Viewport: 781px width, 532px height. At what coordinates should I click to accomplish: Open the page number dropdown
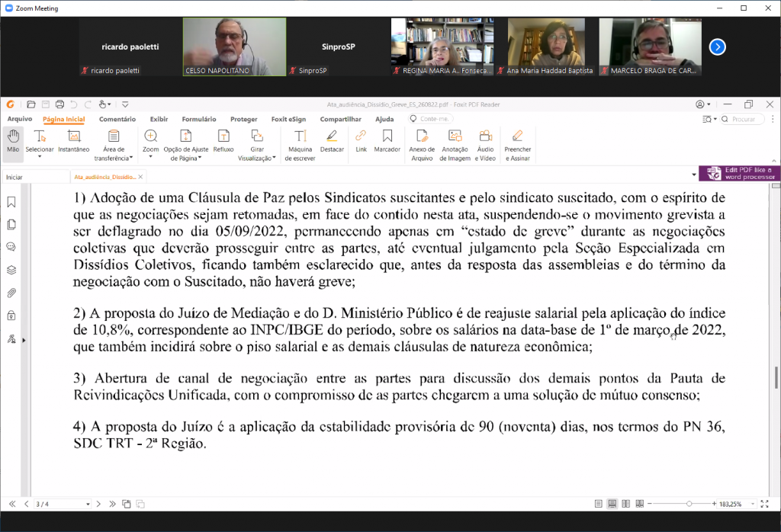88,504
